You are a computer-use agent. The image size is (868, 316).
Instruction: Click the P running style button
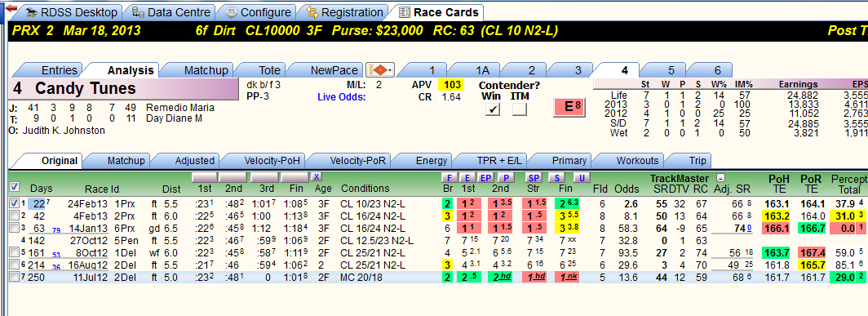[x=505, y=177]
